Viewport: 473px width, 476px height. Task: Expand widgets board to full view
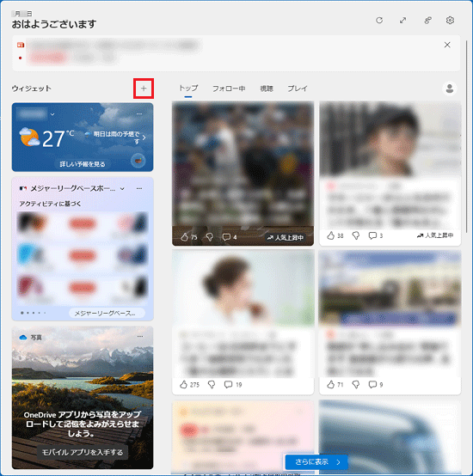point(402,21)
